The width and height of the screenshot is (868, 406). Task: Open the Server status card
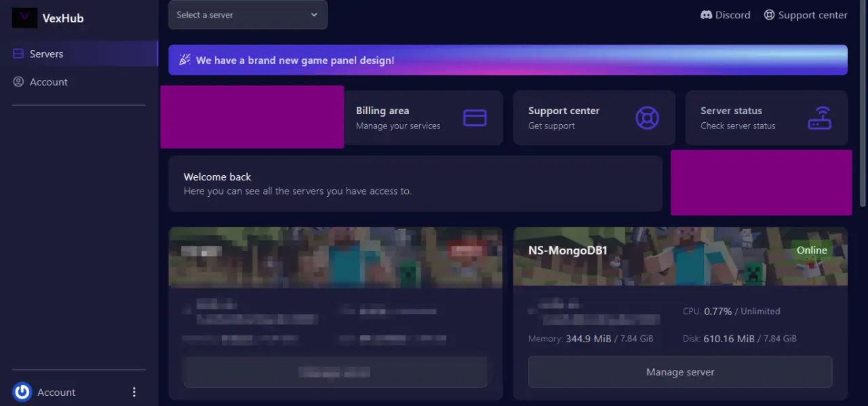point(766,117)
